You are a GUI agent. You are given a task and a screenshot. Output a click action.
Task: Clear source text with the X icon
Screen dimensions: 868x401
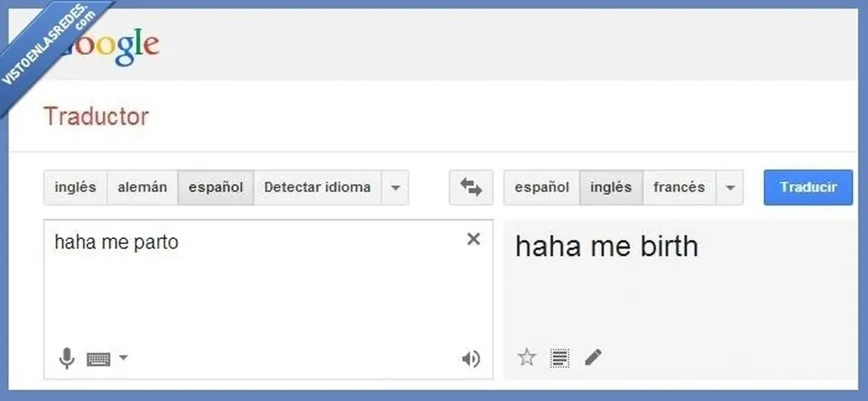473,239
